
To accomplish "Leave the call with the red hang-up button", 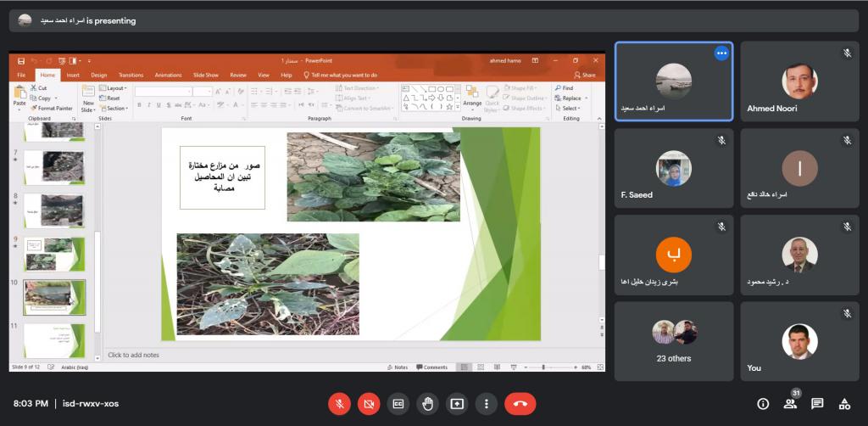I will (x=520, y=404).
